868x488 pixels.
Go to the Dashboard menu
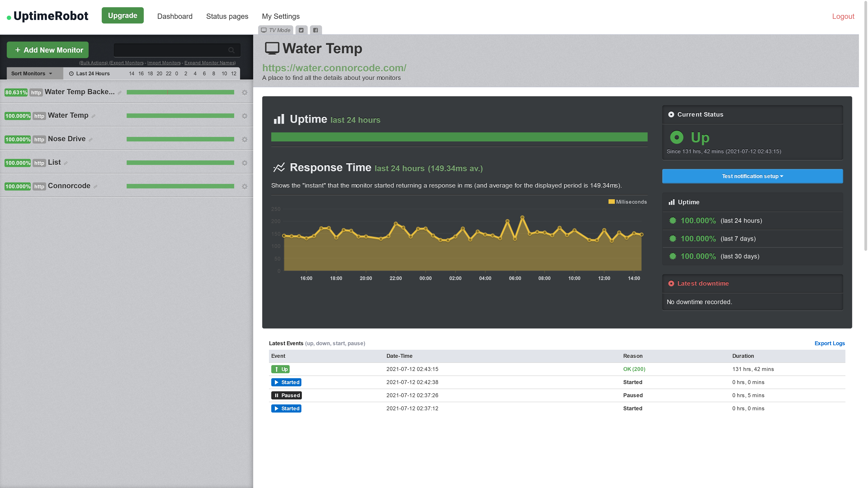pyautogui.click(x=175, y=16)
